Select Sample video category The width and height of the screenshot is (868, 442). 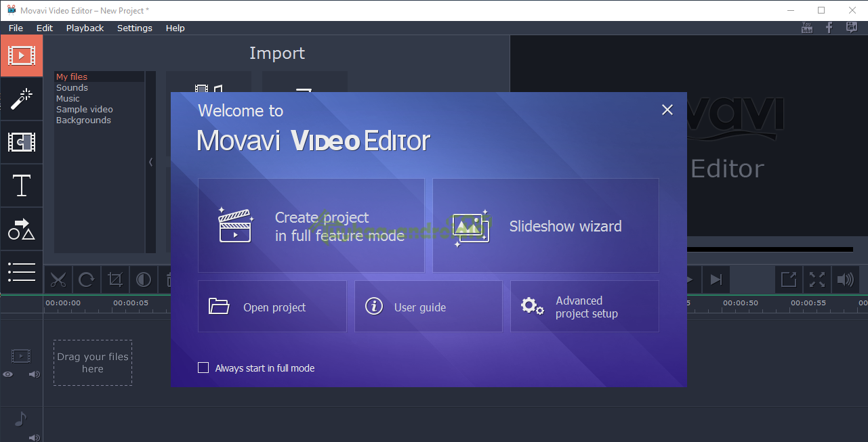pos(99,110)
